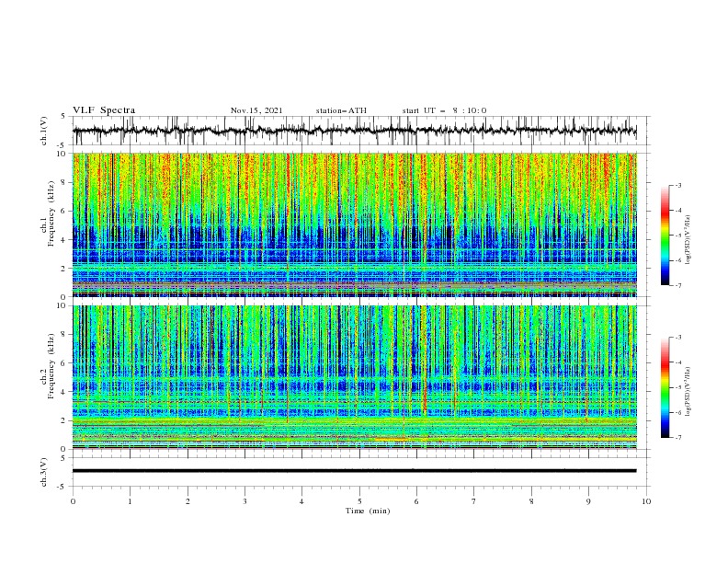Click the time axis tick label '1'
The image size is (728, 563).
(x=130, y=501)
